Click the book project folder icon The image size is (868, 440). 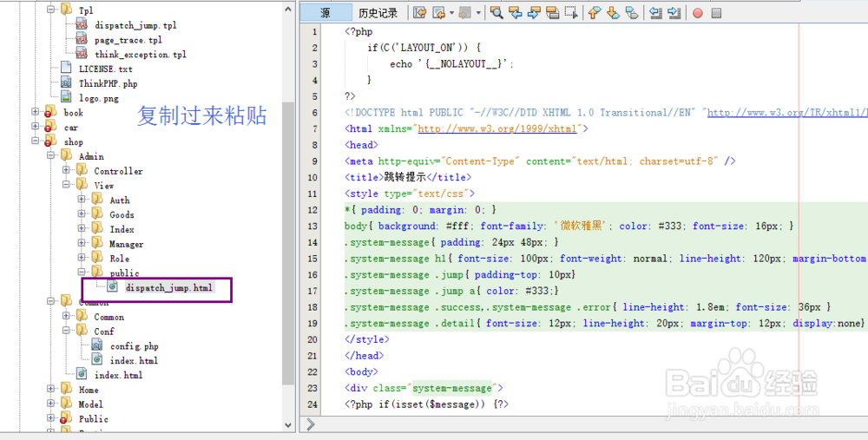pos(50,112)
